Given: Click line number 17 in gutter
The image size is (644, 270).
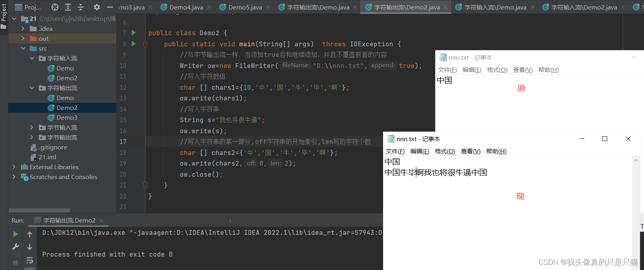Looking at the screenshot, I should click(123, 142).
